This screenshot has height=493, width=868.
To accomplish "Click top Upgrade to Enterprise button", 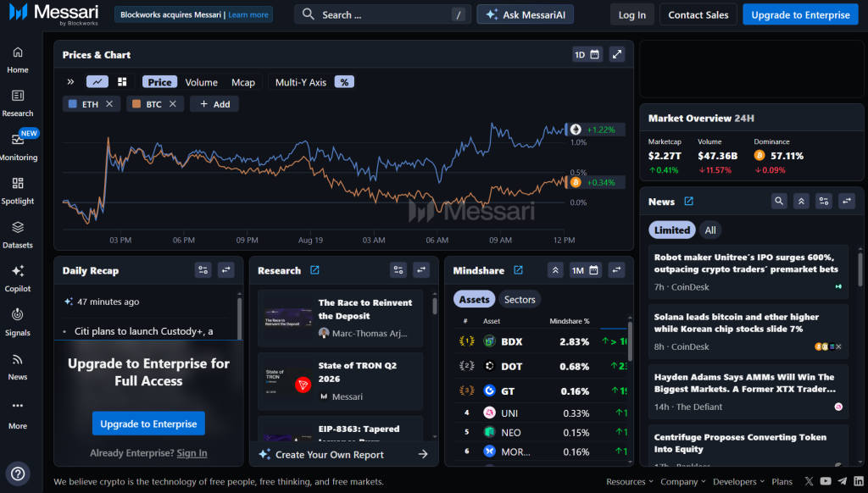I will point(800,14).
